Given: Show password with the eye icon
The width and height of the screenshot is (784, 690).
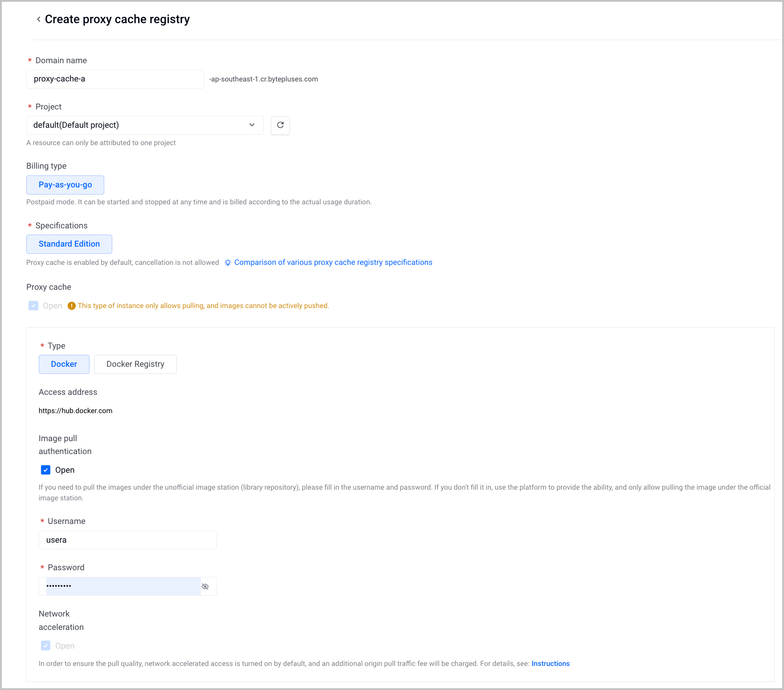Looking at the screenshot, I should [205, 586].
